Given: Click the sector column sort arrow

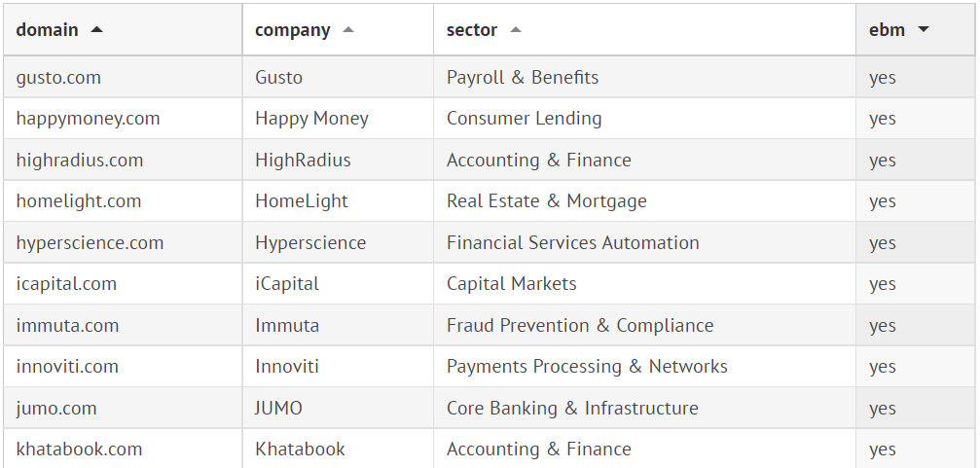Looking at the screenshot, I should tap(516, 30).
